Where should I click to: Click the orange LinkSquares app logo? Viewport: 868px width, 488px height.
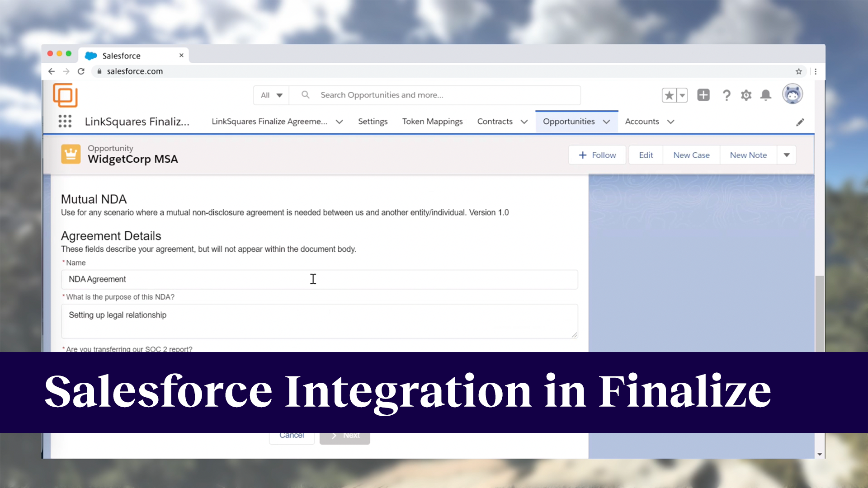[x=66, y=95]
